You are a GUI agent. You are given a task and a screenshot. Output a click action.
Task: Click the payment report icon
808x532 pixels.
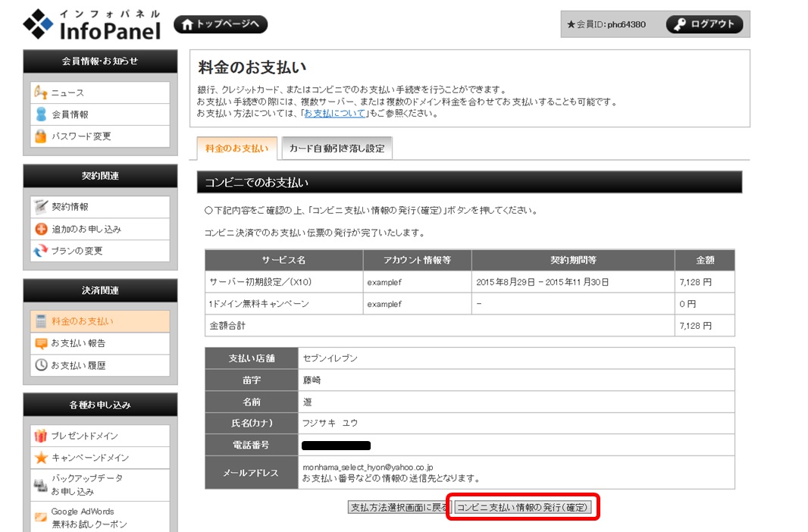pos(41,343)
